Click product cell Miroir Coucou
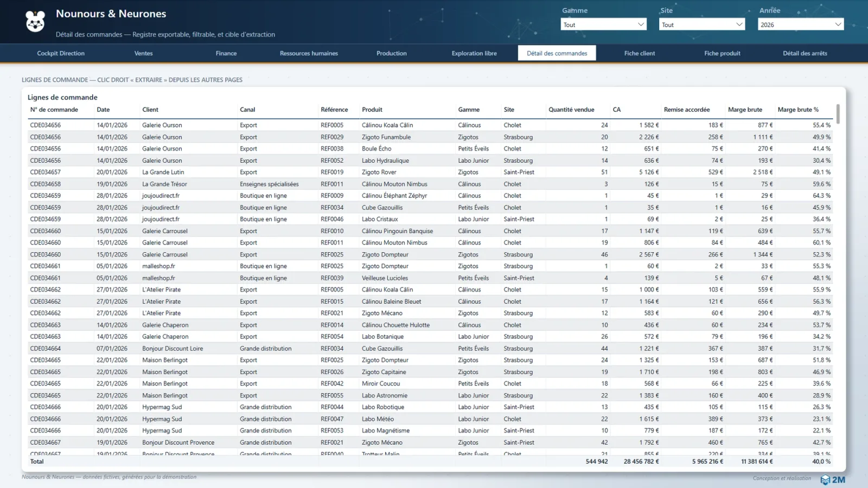Screen dimensions: 868x488 coord(381,384)
